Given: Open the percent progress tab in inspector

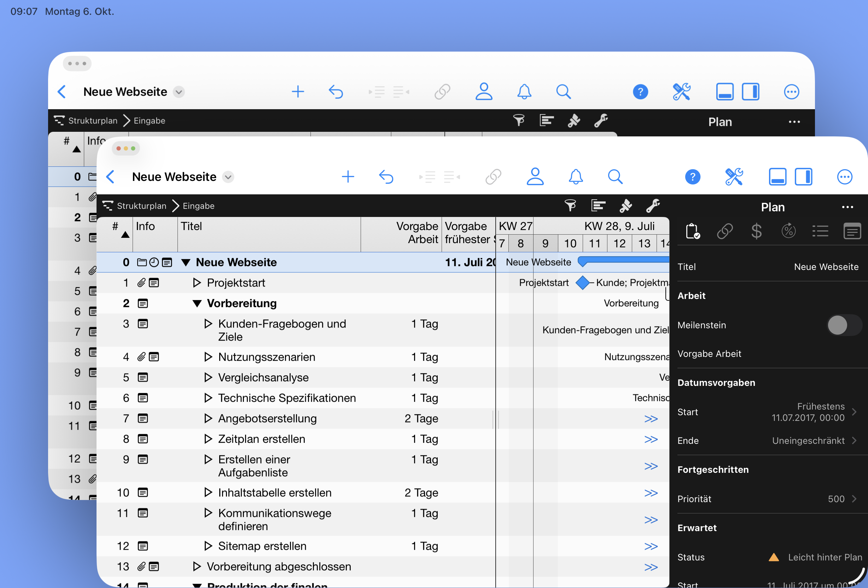Looking at the screenshot, I should [788, 231].
